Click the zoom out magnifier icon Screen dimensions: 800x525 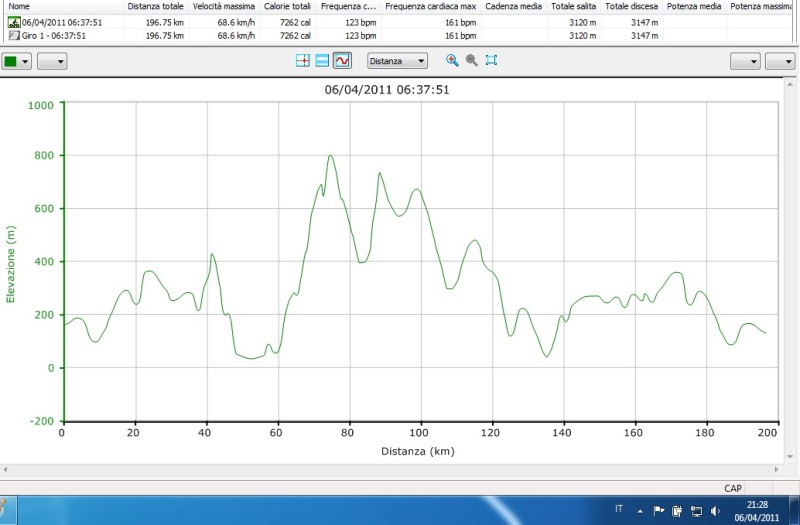(471, 61)
